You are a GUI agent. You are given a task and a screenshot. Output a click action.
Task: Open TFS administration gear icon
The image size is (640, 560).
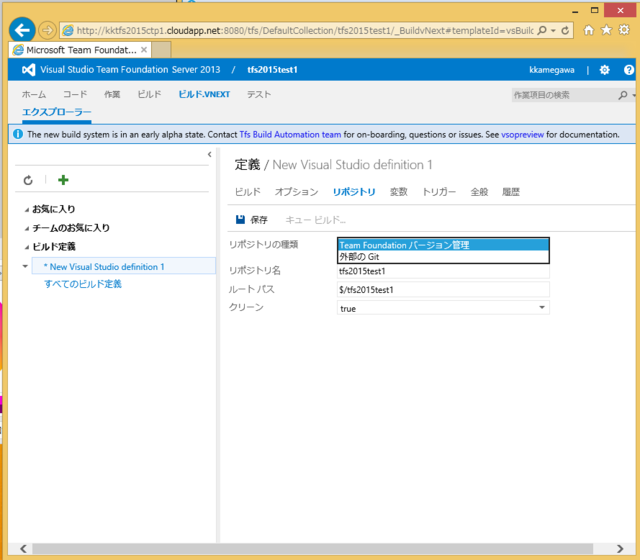[x=604, y=70]
